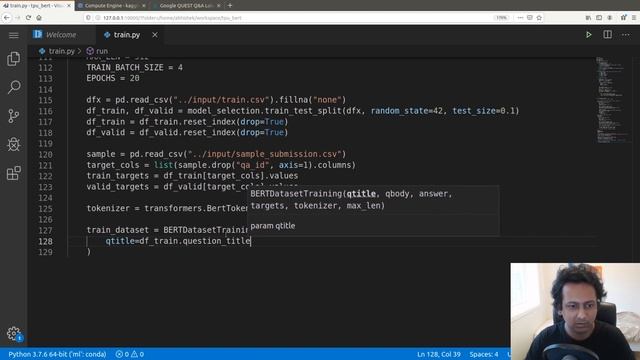This screenshot has height=360, width=640.
Task: Switch to the Compute Engine browser tab
Action: tap(111, 6)
